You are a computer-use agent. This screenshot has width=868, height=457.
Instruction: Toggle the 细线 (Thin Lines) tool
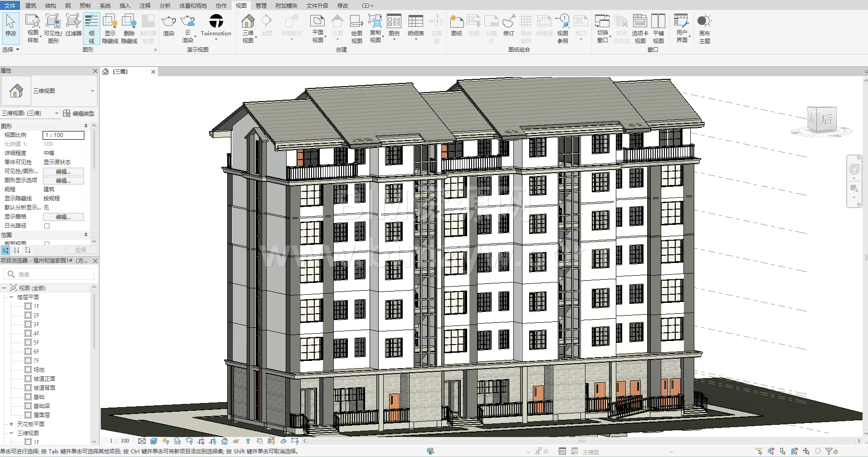91,28
